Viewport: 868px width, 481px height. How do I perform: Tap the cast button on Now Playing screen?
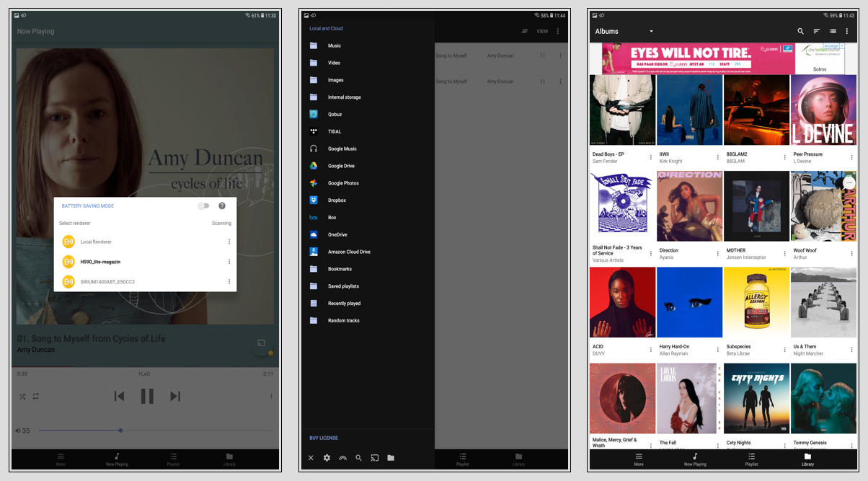262,344
